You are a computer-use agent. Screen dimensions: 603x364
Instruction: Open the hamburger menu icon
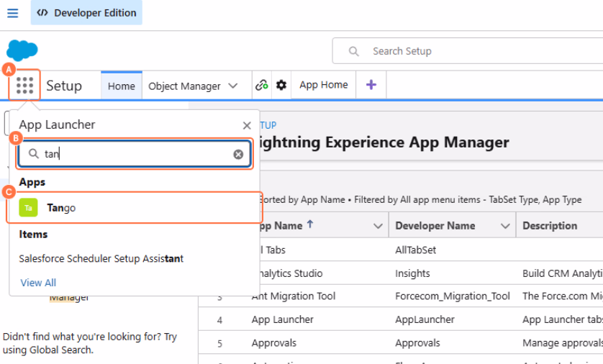coord(13,13)
